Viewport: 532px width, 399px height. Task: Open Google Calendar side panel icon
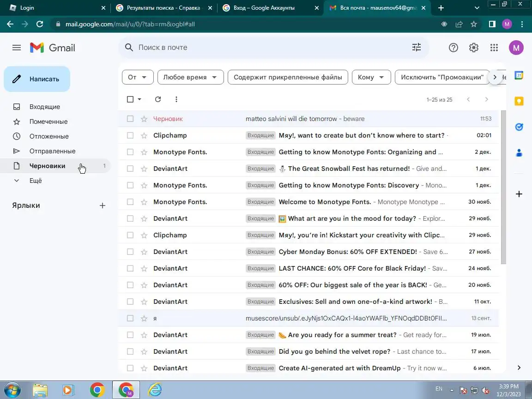pyautogui.click(x=519, y=75)
